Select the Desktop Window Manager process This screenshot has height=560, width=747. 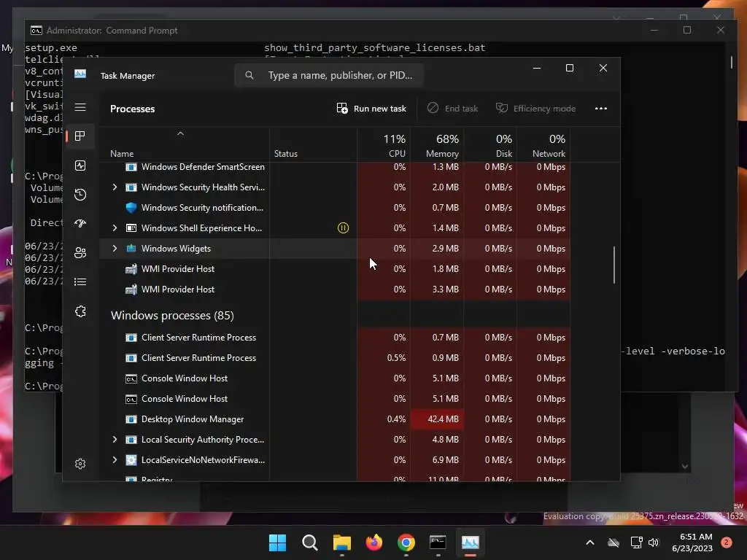pyautogui.click(x=335, y=419)
